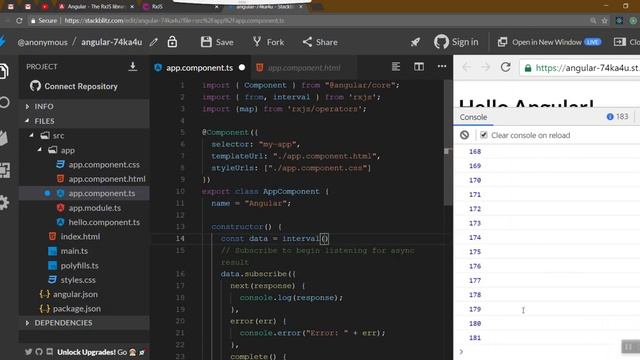Download project via download arrow icon
The height and width of the screenshot is (360, 640).
[133, 67]
